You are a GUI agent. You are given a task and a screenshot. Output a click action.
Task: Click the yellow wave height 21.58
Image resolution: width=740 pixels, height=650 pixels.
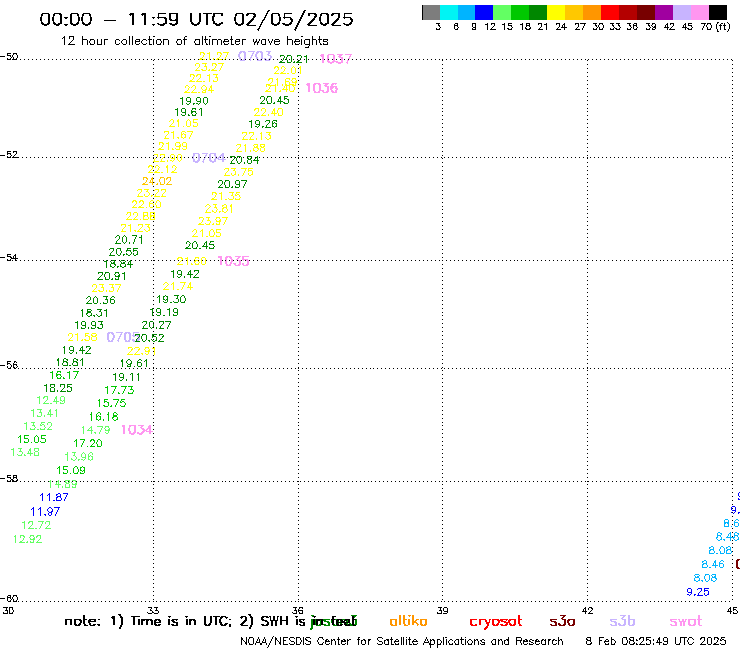click(82, 338)
